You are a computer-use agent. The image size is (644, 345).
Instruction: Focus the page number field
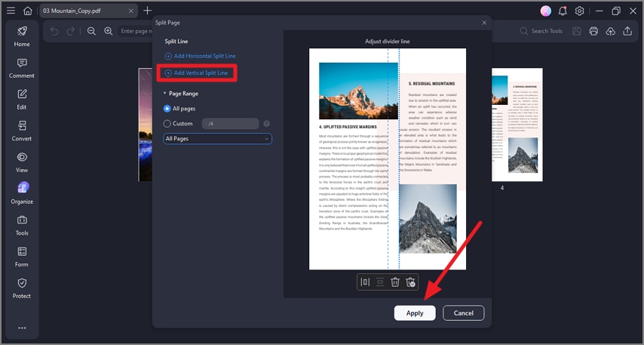point(135,31)
